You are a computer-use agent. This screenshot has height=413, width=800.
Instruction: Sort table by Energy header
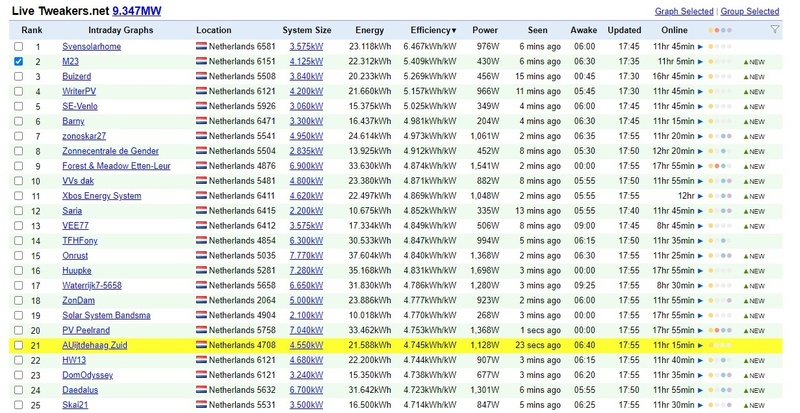[369, 30]
